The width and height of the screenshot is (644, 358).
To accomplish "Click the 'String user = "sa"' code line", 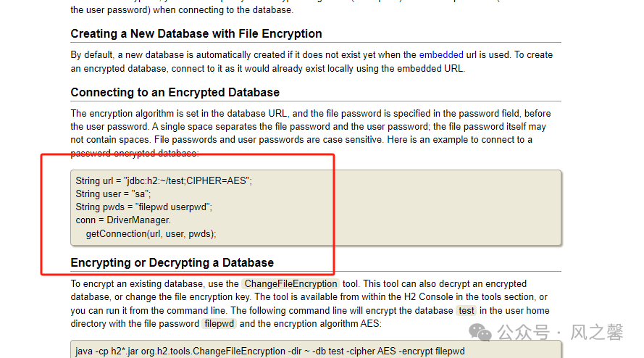I will point(113,194).
